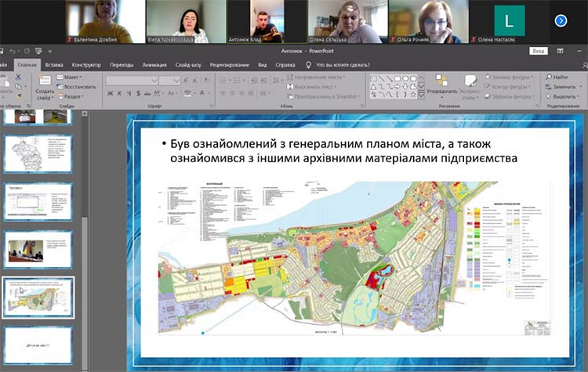
Task: Open the Вставка ribbon tab
Action: pos(54,65)
